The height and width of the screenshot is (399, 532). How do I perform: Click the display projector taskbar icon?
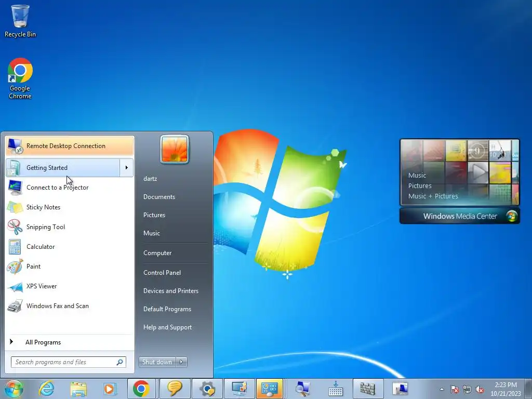point(400,389)
